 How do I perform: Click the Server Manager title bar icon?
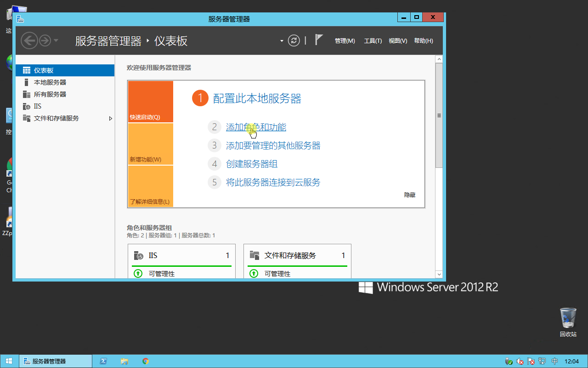click(x=20, y=19)
